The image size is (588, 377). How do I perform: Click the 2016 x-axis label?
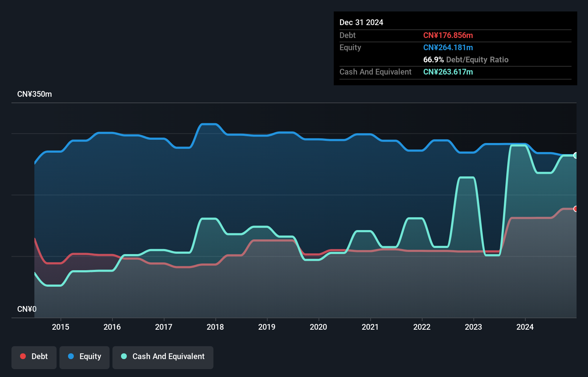click(112, 327)
